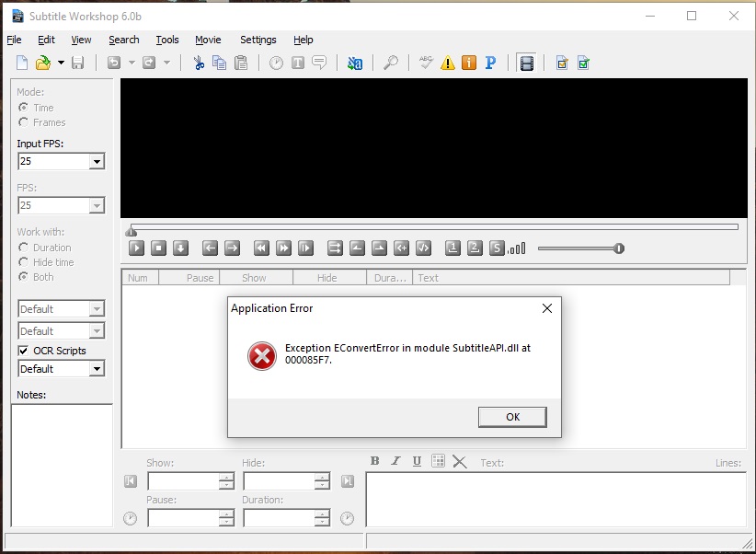Image resolution: width=756 pixels, height=554 pixels.
Task: Open the Movie menu
Action: tap(208, 40)
